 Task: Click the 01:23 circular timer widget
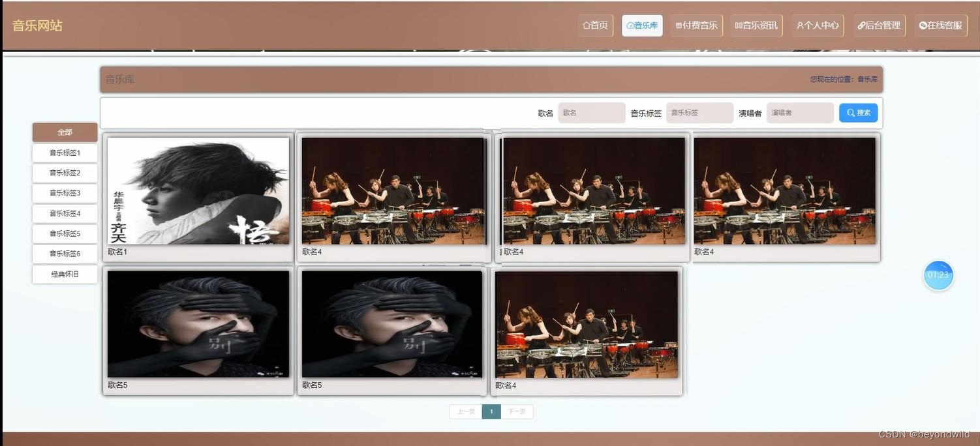(x=938, y=275)
